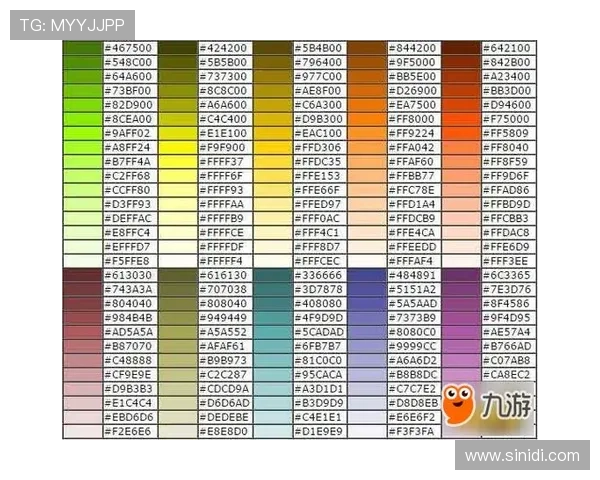Image resolution: width=600 pixels, height=480 pixels.
Task: Select the olive swatch beside #808040
Action: pyautogui.click(x=177, y=303)
